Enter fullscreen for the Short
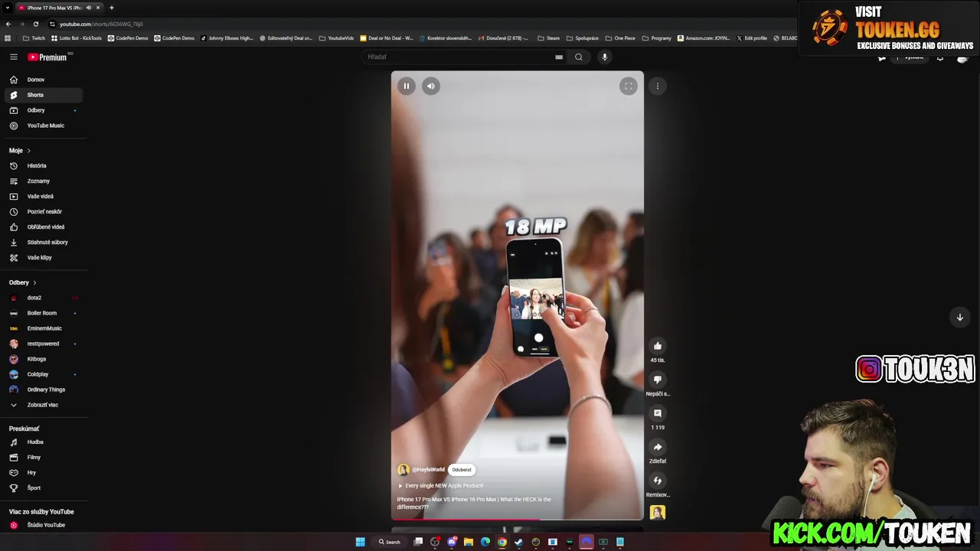980x551 pixels. 628,86
